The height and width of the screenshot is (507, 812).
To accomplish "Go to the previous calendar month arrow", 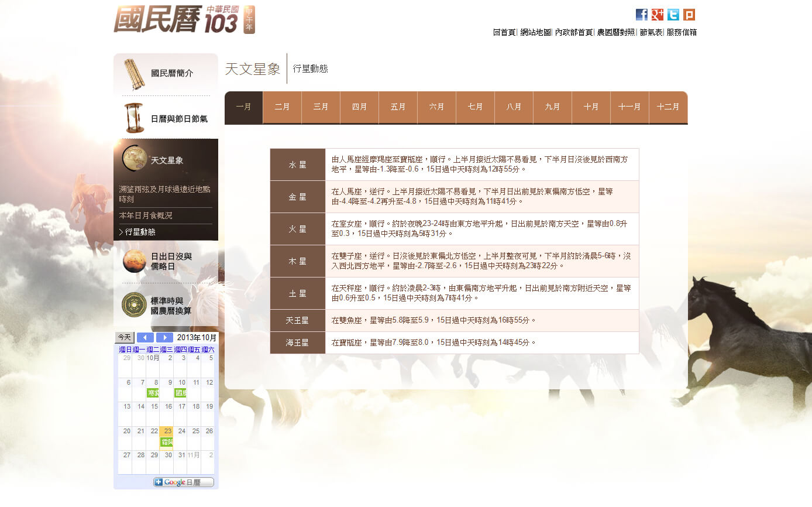I will pos(145,338).
